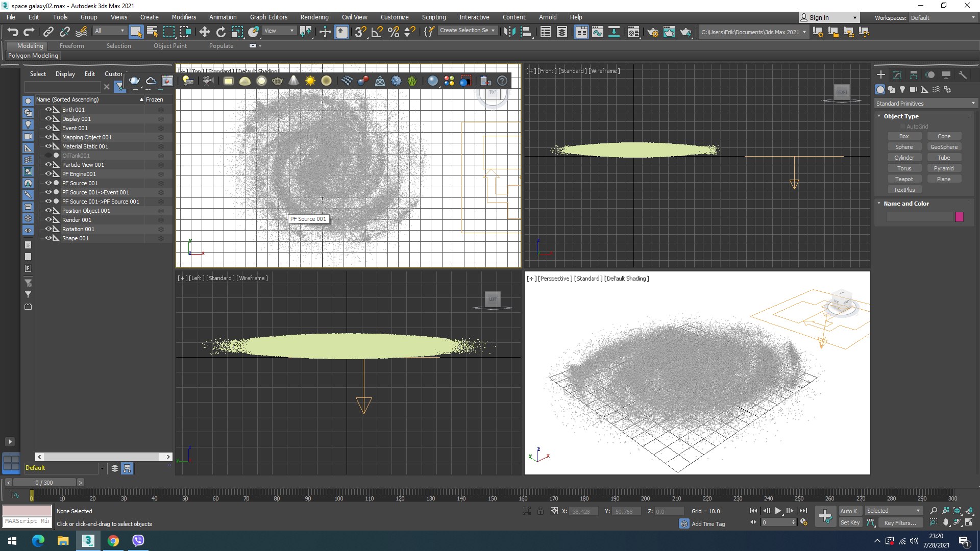Toggle the Auto Key button
980x551 pixels.
[850, 511]
